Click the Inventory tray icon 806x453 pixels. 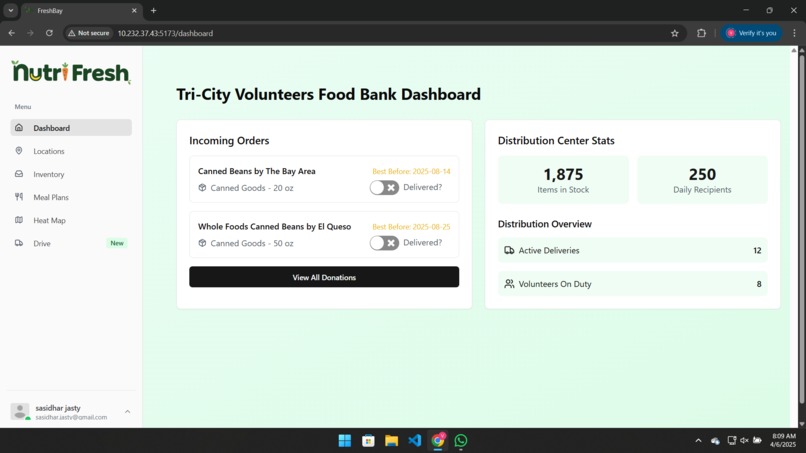tap(19, 174)
